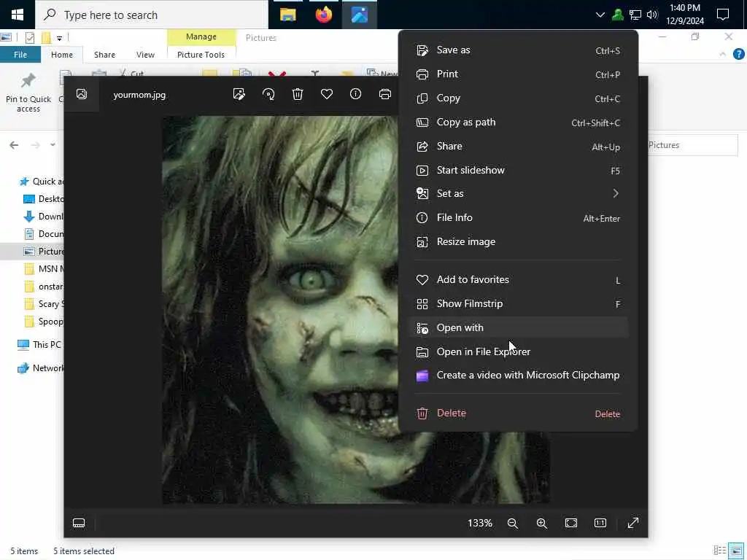
Task: Switch to large icons view in status bar
Action: [737, 551]
